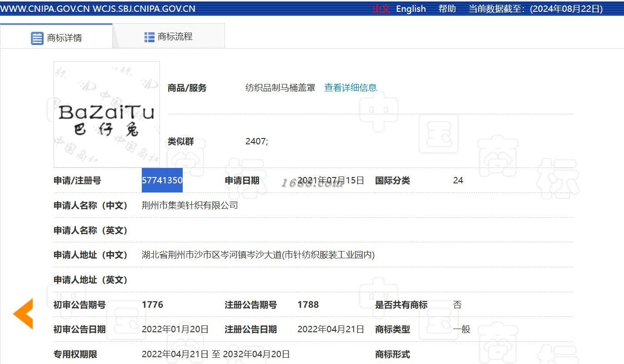The height and width of the screenshot is (364, 624).
Task: Click the 国际分类 label
Action: (x=392, y=180)
